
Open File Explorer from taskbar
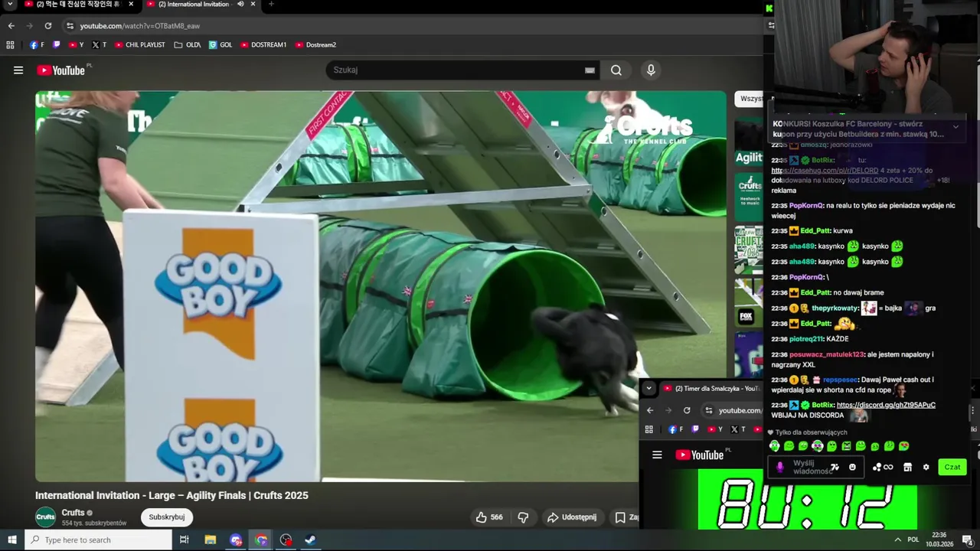pyautogui.click(x=211, y=540)
